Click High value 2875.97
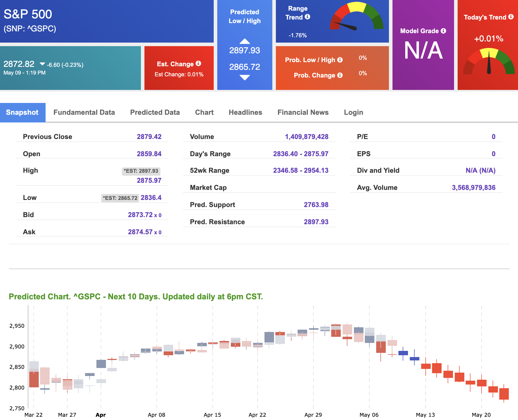The width and height of the screenshot is (518, 420). tap(149, 180)
